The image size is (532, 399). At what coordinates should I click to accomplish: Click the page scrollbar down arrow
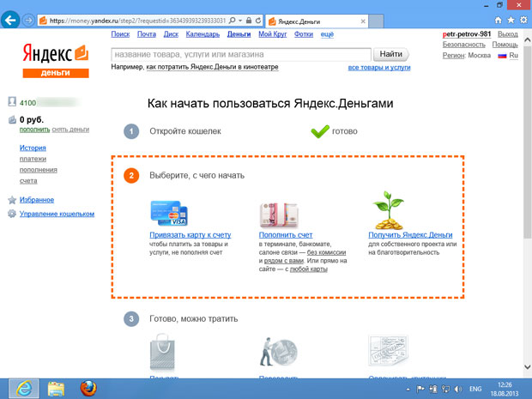527,366
